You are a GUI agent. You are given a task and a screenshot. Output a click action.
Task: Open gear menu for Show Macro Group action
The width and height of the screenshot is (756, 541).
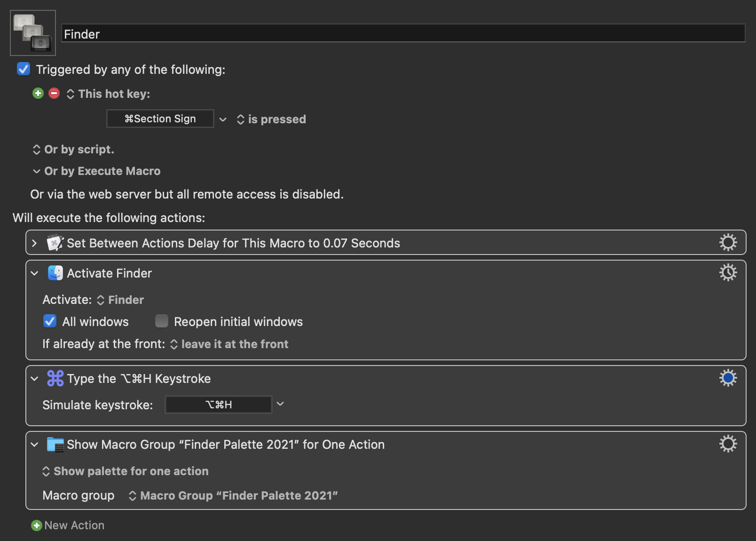point(728,444)
